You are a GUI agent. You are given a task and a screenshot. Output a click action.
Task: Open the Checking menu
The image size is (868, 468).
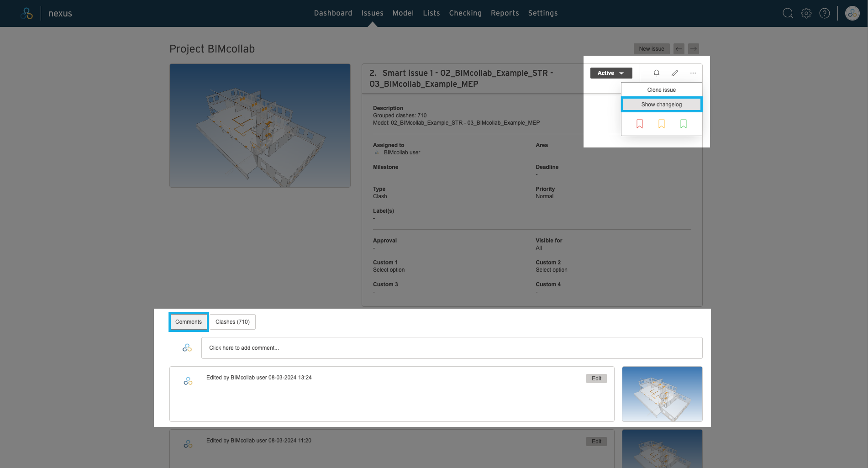tap(465, 13)
